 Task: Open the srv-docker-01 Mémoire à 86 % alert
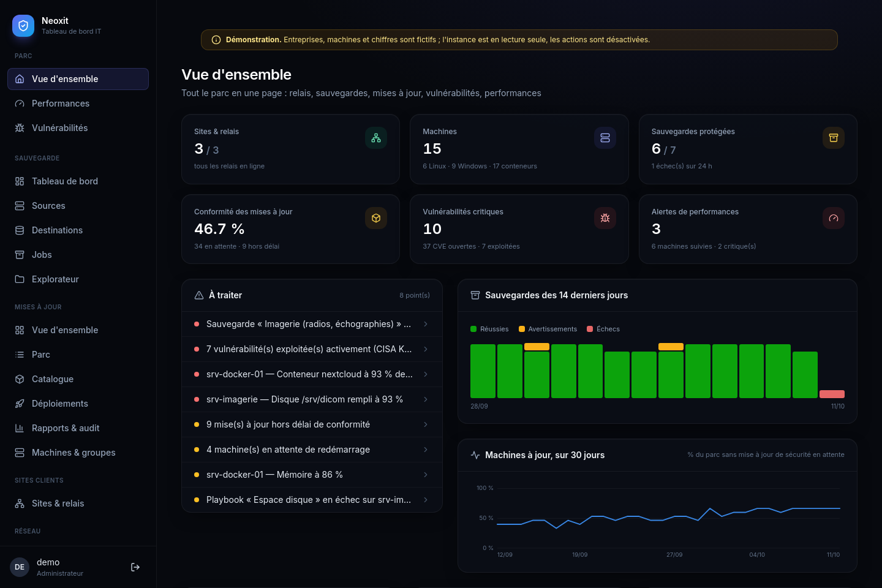[x=312, y=475]
